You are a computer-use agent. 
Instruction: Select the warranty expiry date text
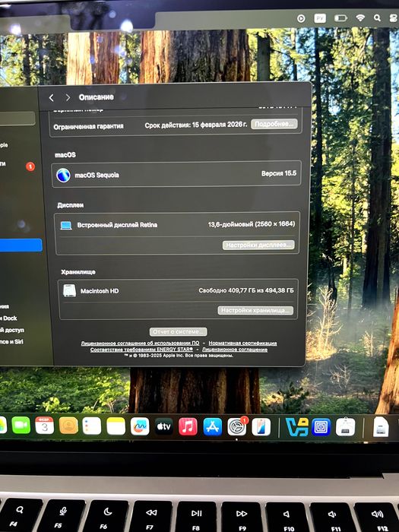(196, 125)
